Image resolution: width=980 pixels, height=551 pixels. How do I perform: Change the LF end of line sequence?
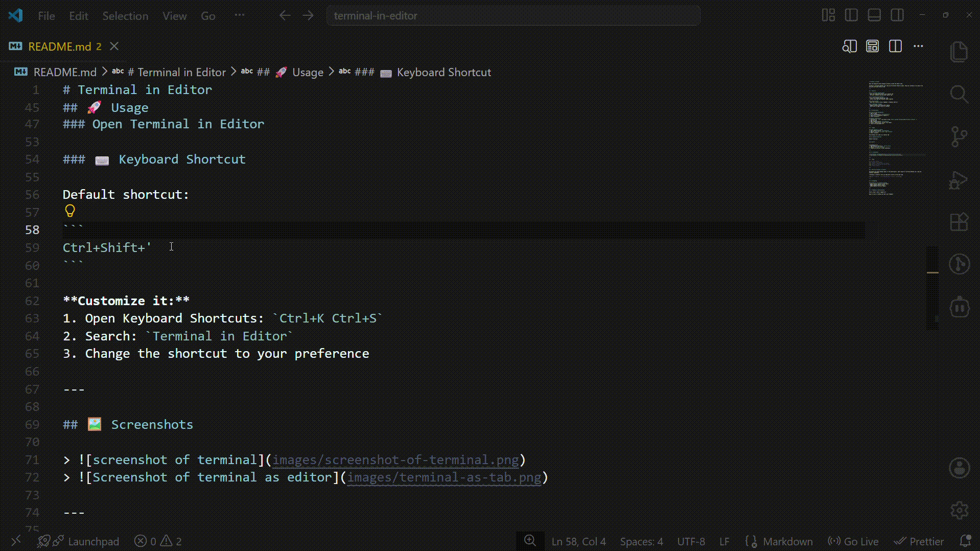[724, 541]
